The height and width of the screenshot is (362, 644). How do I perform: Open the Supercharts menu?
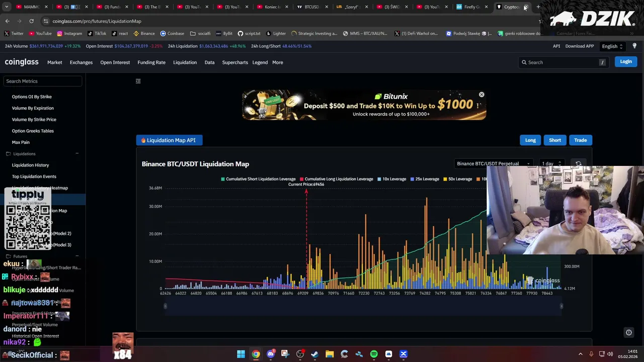click(235, 62)
